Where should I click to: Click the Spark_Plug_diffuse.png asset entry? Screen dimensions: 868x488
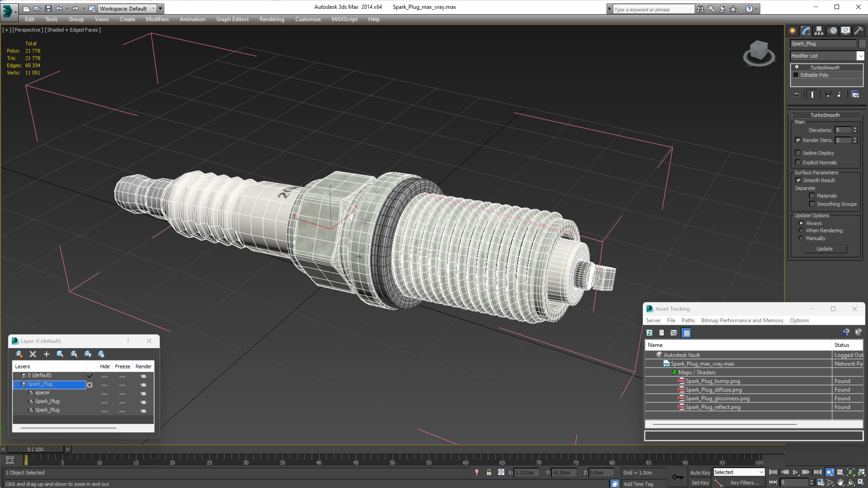pos(714,389)
